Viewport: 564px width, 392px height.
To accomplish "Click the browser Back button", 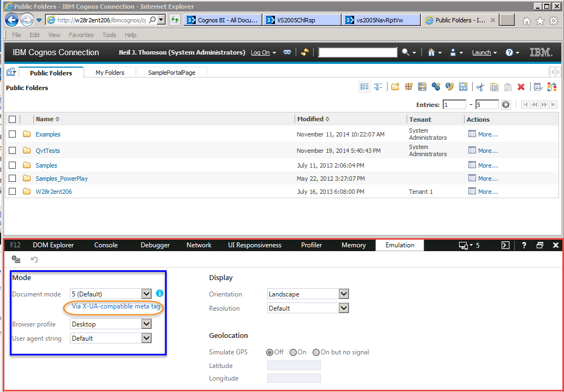I will coord(12,20).
